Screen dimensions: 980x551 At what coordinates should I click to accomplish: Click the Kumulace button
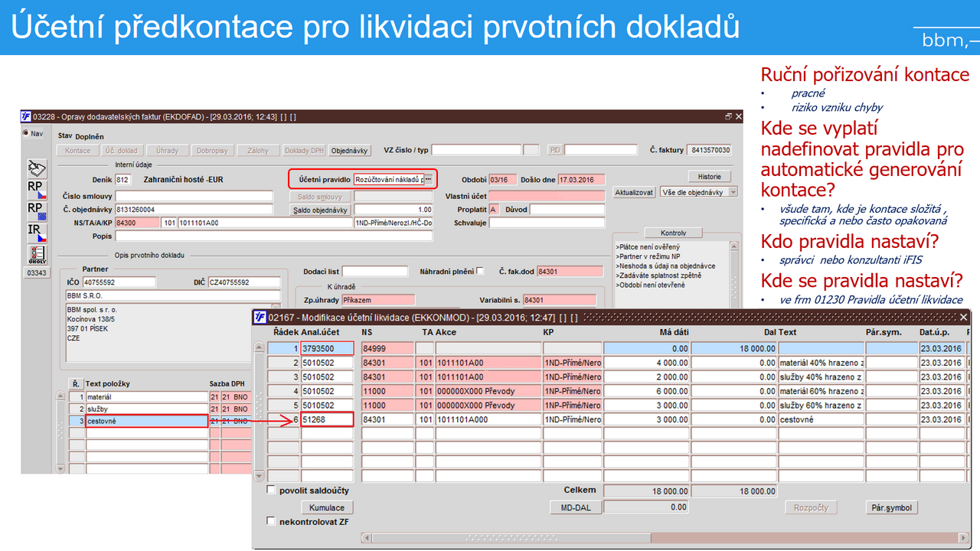[x=327, y=507]
